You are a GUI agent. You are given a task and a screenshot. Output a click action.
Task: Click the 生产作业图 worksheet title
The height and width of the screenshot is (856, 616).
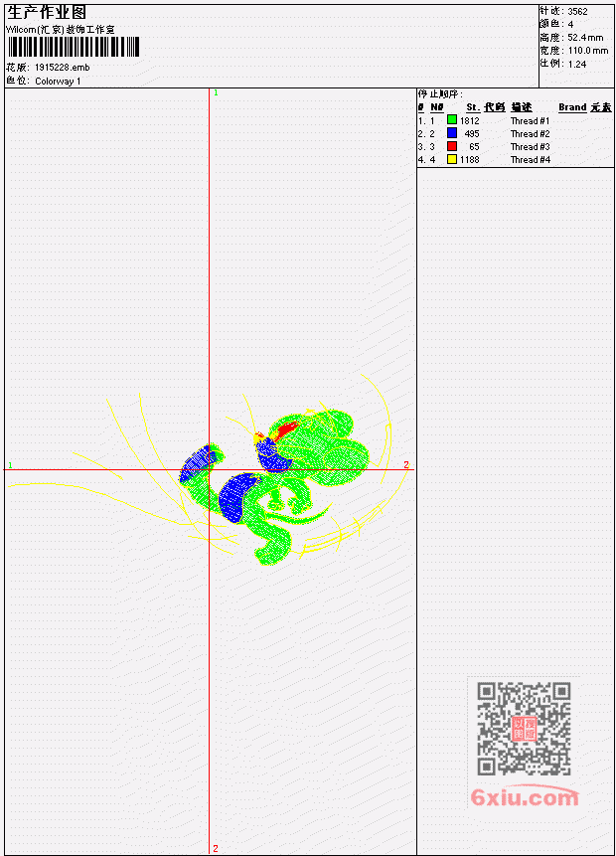47,13
